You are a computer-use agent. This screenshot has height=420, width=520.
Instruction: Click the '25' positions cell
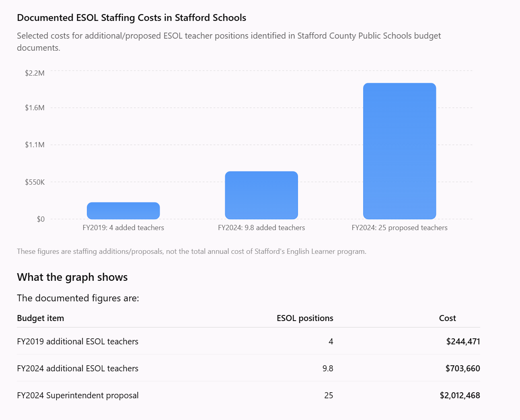coord(329,395)
